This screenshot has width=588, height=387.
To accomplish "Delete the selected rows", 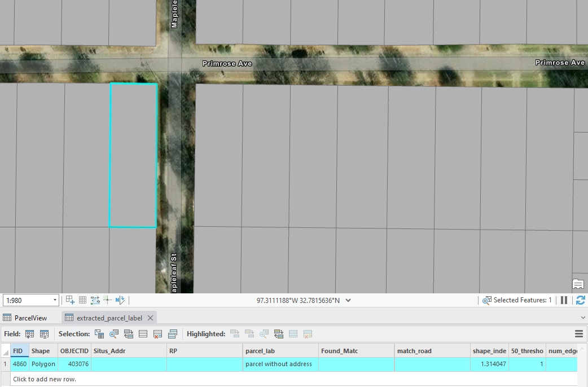I will pyautogui.click(x=158, y=334).
